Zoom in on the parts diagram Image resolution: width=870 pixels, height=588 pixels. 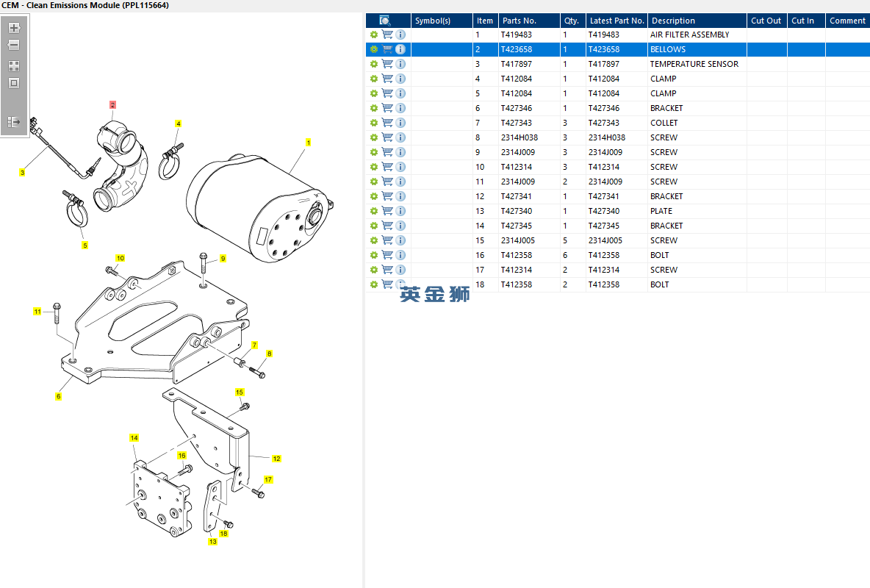coord(15,28)
